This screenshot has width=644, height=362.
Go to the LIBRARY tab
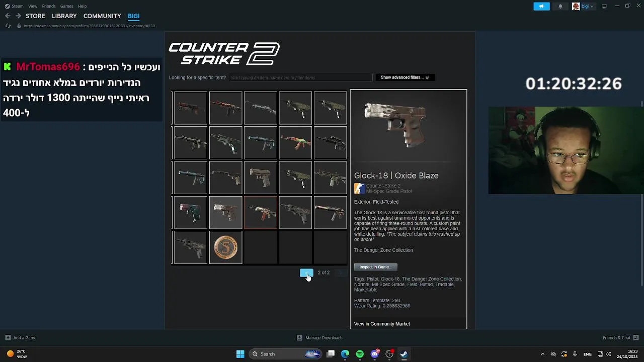coord(64,16)
